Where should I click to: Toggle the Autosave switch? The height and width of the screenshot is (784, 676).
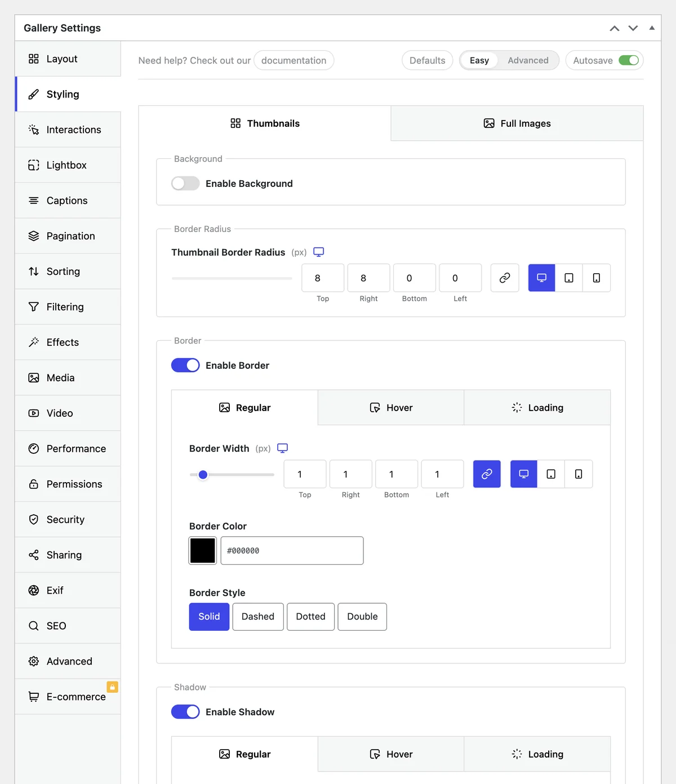(x=629, y=60)
